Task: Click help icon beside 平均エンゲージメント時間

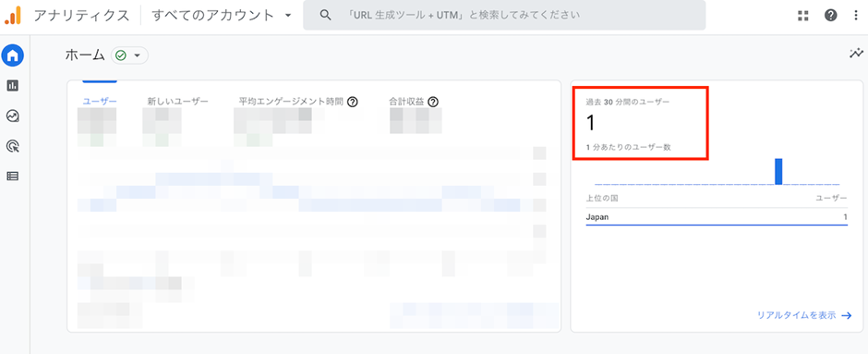Action: tap(353, 102)
